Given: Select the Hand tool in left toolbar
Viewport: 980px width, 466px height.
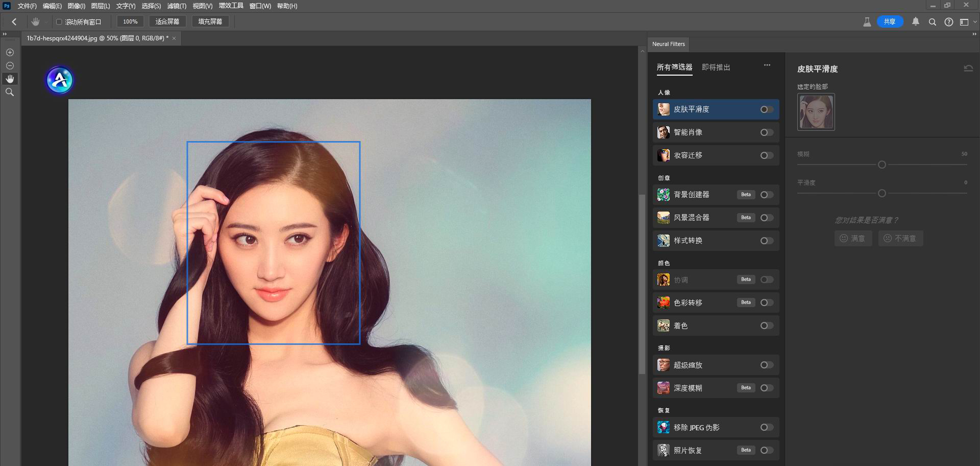Looking at the screenshot, I should (x=10, y=79).
